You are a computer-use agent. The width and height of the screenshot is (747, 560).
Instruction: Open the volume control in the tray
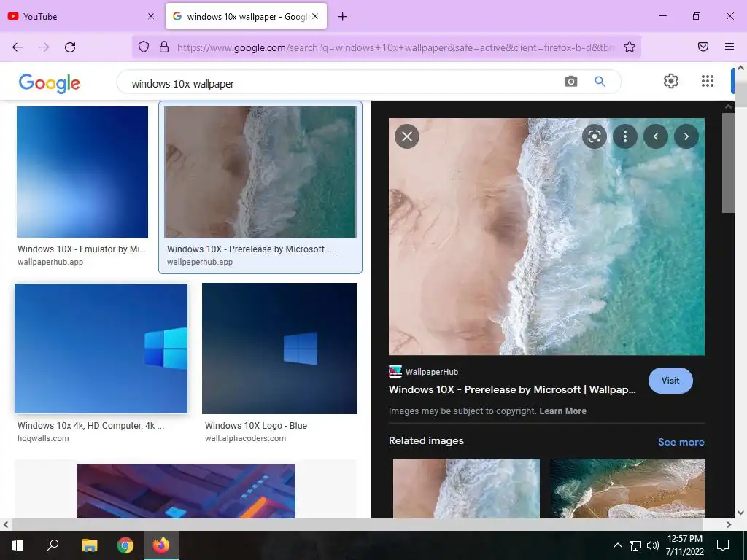point(653,545)
